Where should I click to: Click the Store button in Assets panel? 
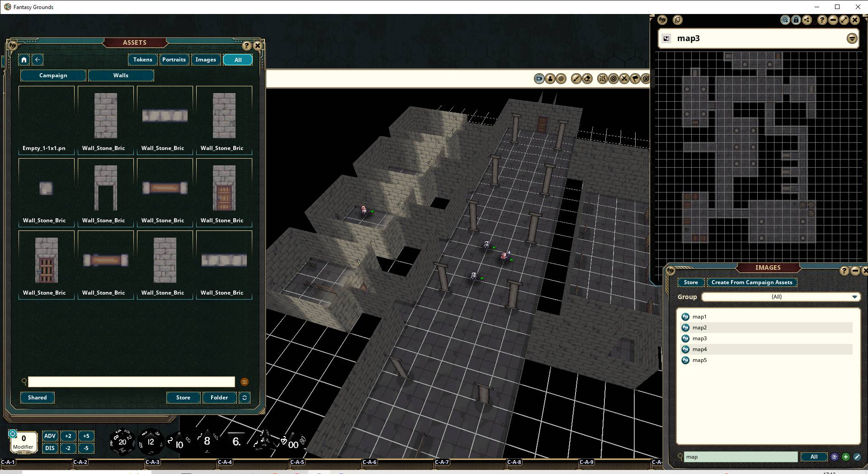click(x=183, y=398)
